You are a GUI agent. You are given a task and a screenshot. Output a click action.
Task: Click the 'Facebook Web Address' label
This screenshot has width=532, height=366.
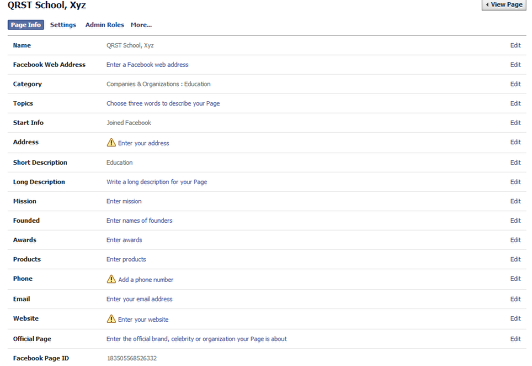[x=49, y=64]
